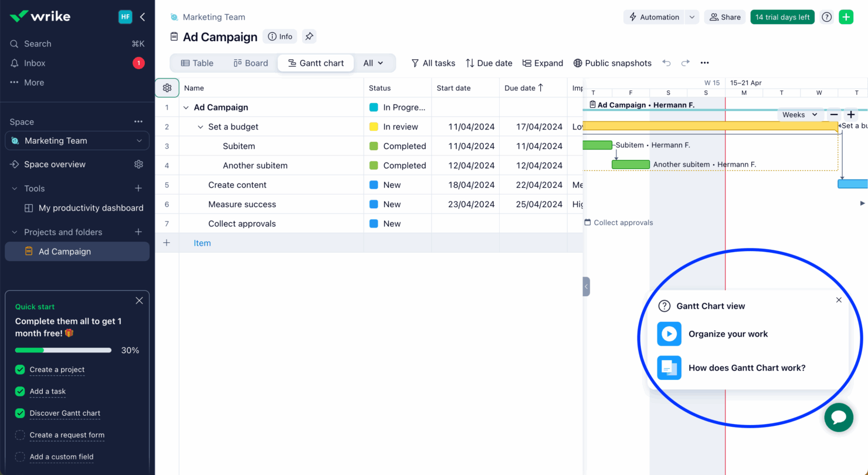Open the In Progress status cell
868x475 pixels.
[x=398, y=107]
